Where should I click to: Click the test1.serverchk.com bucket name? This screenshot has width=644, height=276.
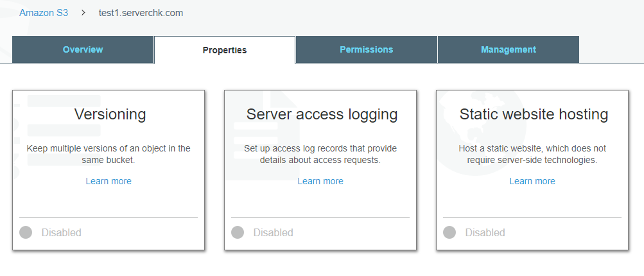[x=141, y=13]
